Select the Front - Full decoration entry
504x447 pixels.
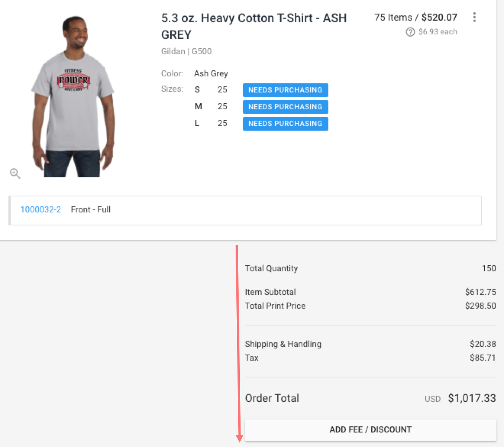pyautogui.click(x=90, y=209)
